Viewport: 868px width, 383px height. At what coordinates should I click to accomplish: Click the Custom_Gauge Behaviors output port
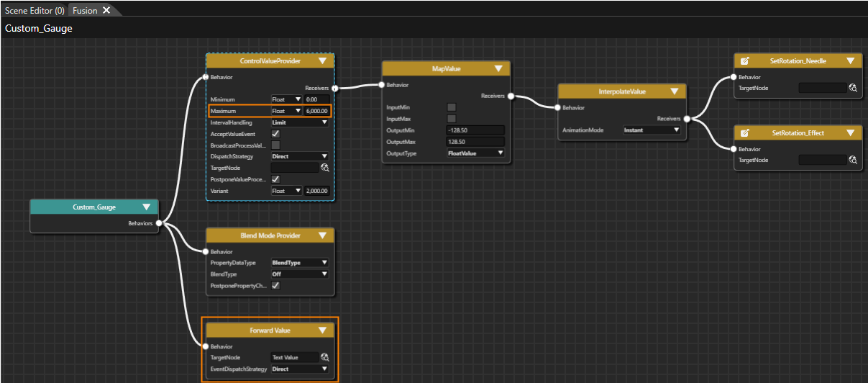click(158, 223)
